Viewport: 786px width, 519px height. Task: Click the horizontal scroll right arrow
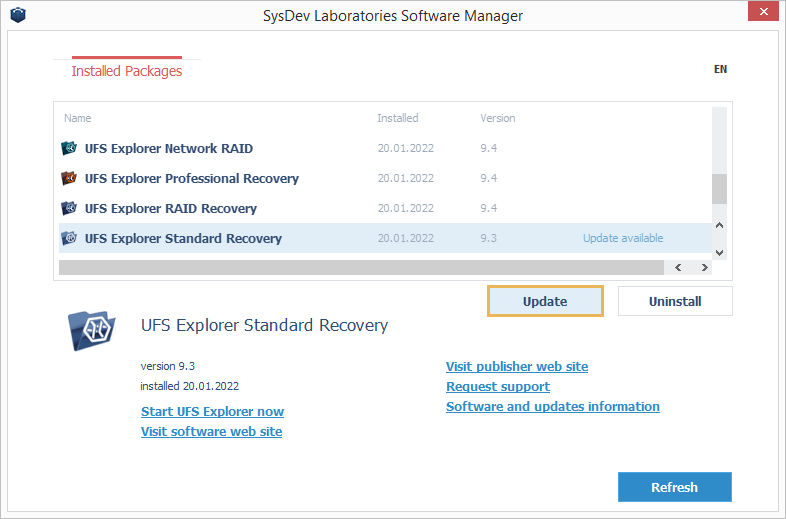point(704,267)
